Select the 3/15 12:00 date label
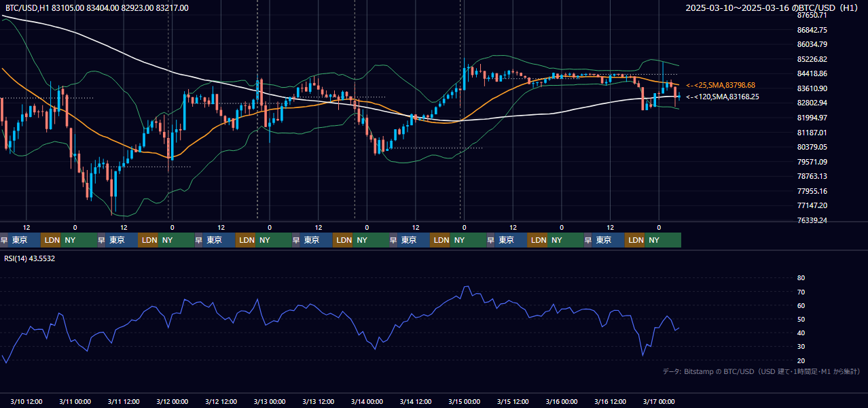This screenshot has height=408, width=868. (513, 401)
